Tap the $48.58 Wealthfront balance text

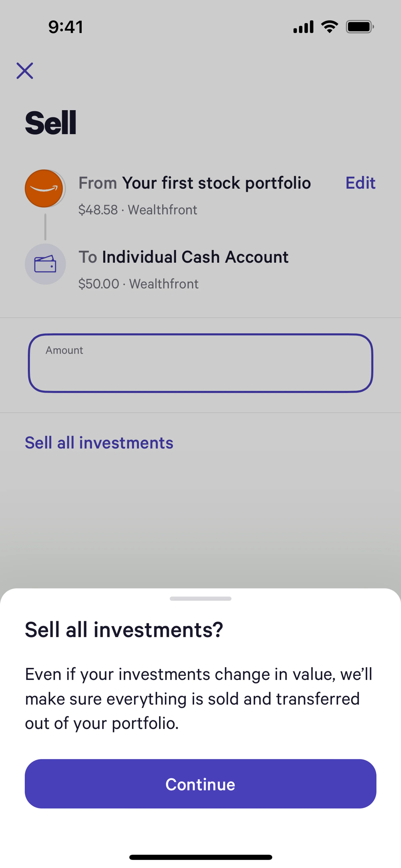137,210
